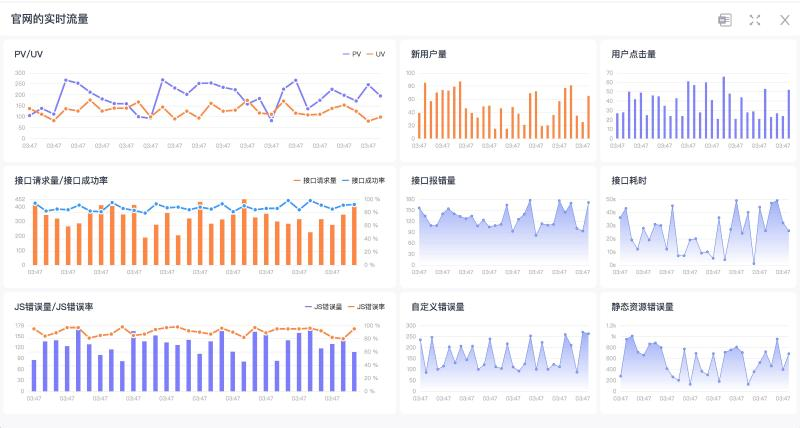
Task: Toggle the JS错误量 legend item
Action: click(323, 307)
